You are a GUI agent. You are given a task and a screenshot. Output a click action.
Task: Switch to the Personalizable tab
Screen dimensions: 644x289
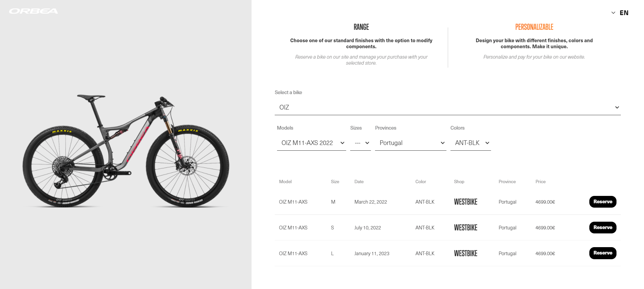[534, 27]
